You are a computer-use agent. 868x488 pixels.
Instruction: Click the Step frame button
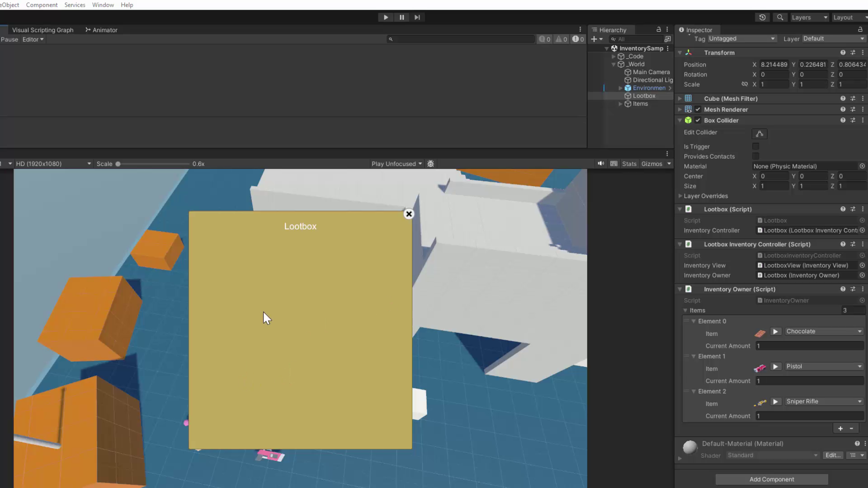[417, 17]
